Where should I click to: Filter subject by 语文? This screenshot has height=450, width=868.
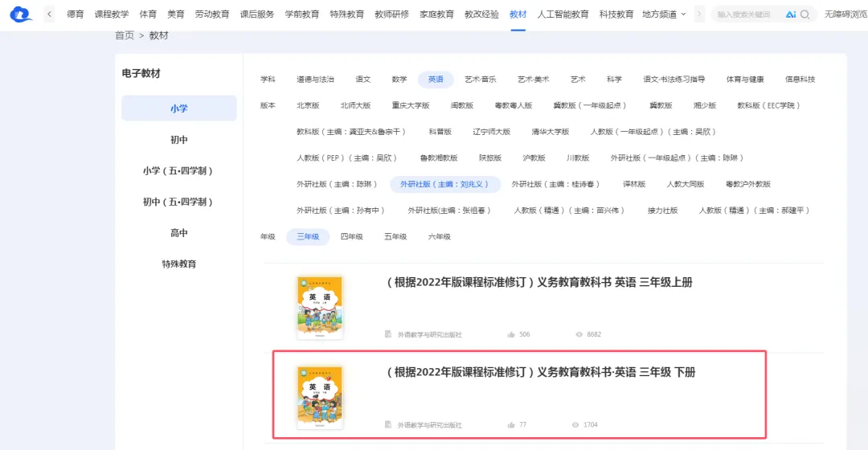click(363, 79)
